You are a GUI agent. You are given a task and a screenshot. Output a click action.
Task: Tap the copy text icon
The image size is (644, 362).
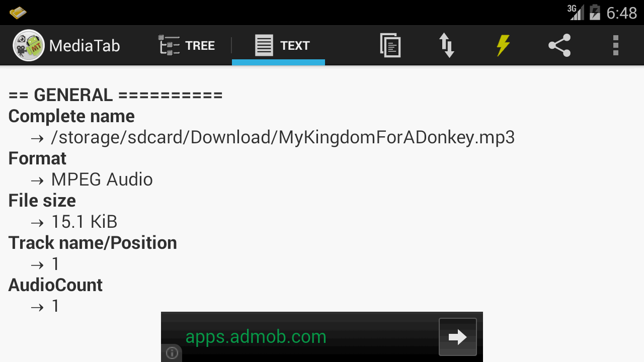[390, 45]
